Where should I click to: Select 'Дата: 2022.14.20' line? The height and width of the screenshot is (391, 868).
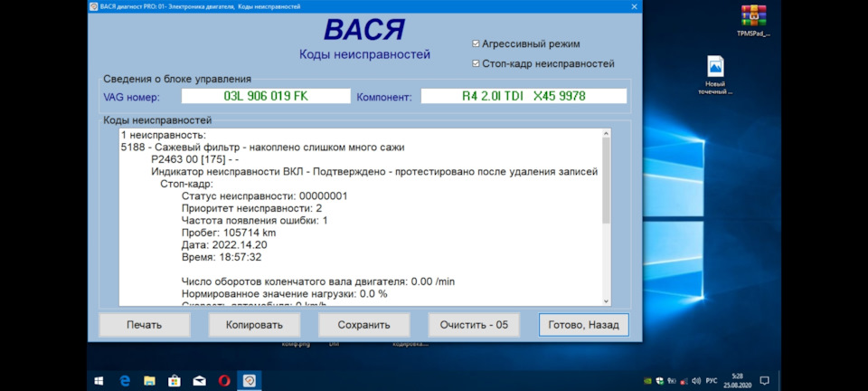[x=225, y=244]
